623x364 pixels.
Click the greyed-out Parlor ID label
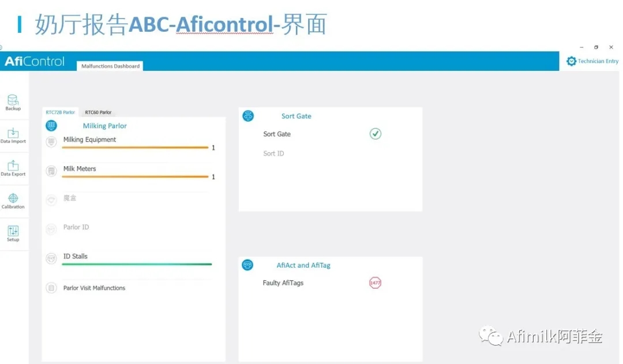tap(76, 227)
